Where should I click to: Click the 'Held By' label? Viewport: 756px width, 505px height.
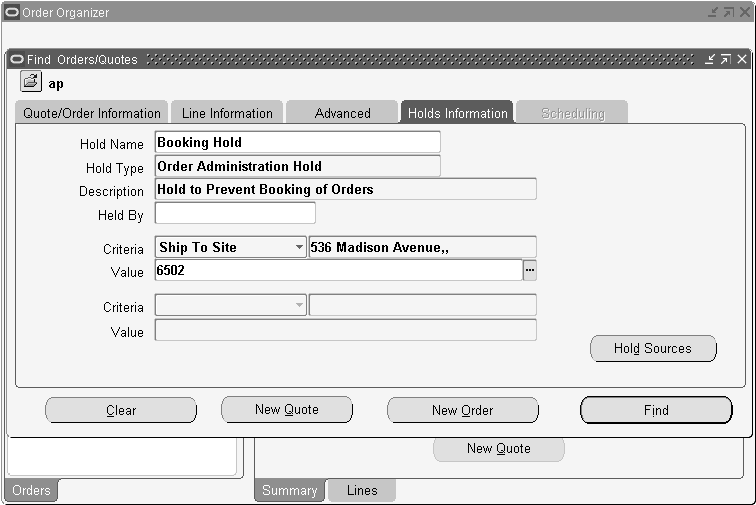[x=121, y=215]
